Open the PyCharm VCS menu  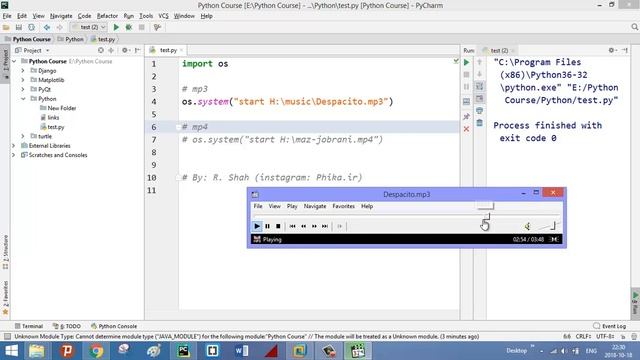(x=163, y=16)
